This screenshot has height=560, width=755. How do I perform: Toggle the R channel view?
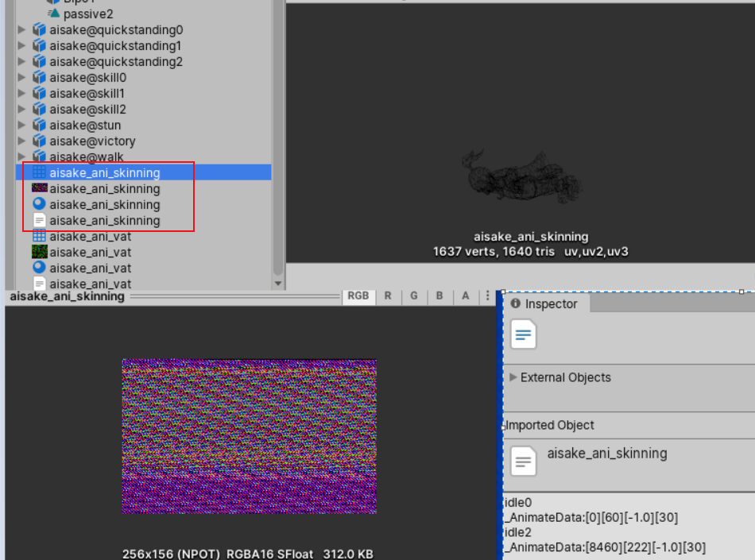(388, 295)
